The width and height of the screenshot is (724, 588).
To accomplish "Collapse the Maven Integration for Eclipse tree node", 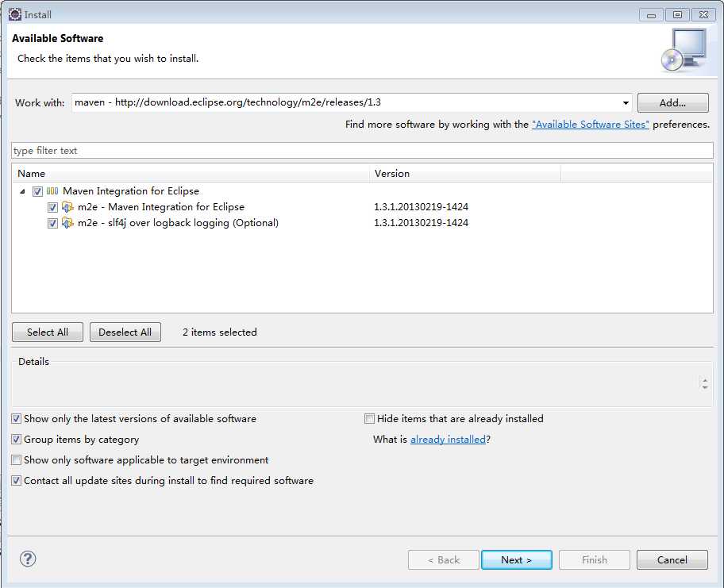I will pos(22,191).
